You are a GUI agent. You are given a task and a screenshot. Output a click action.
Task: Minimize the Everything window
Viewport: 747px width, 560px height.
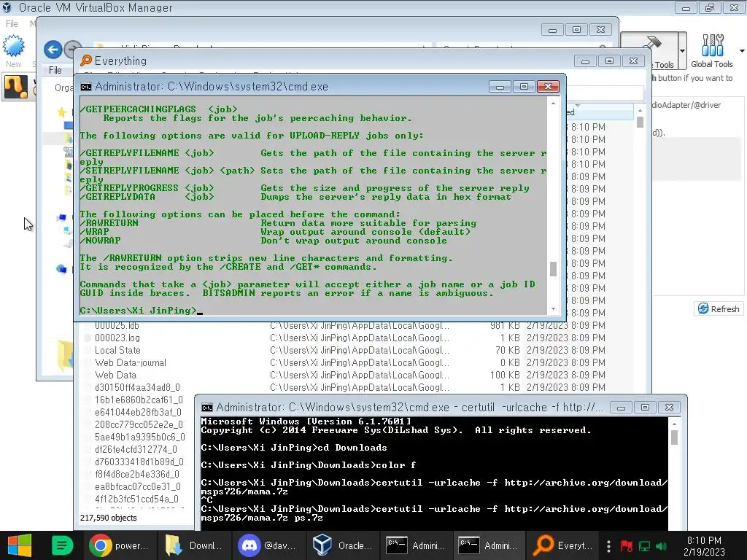pos(586,61)
